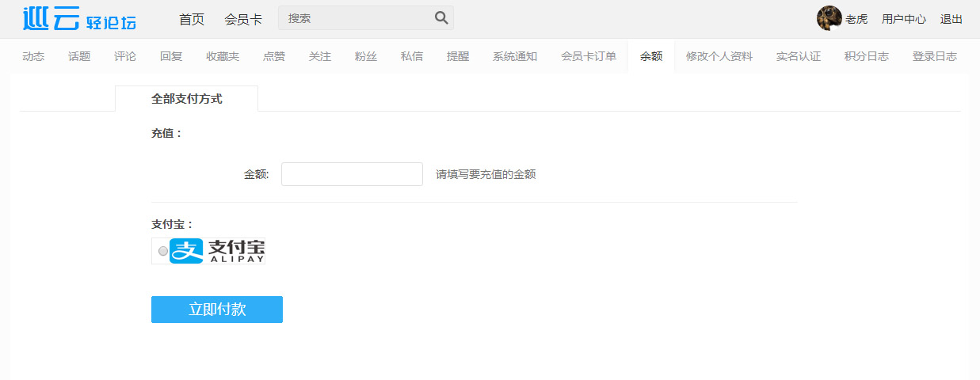This screenshot has height=380, width=980.
Task: Switch to the 评论 tab
Action: (125, 56)
